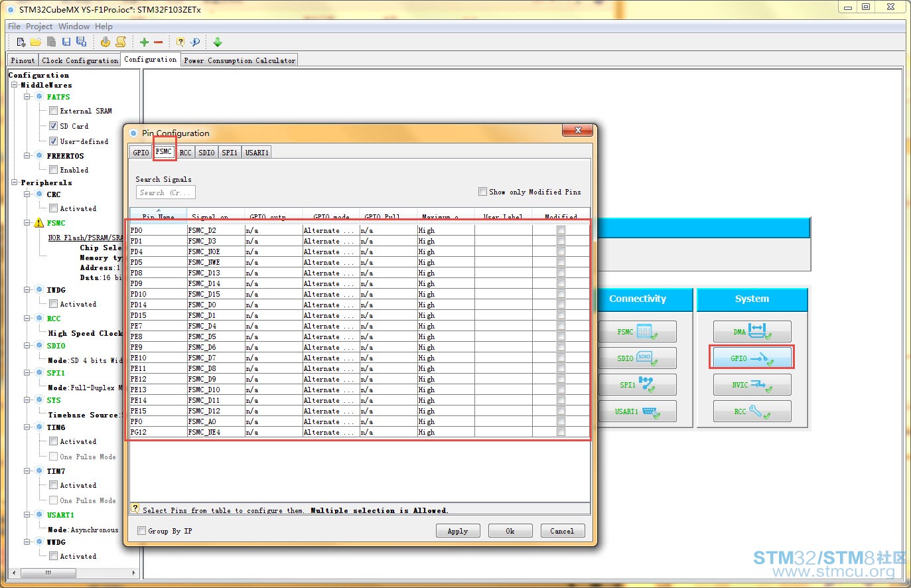Toggle the External SRAM checkbox under FATFS
The width and height of the screenshot is (911, 588).
[x=53, y=111]
